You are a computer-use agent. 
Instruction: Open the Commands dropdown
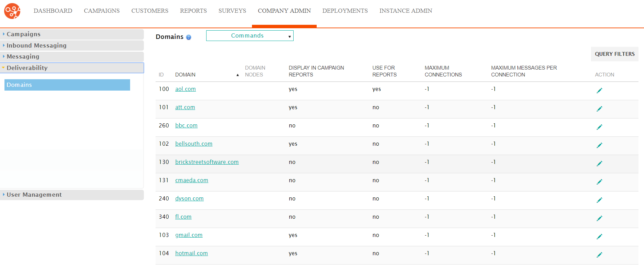[x=250, y=36]
